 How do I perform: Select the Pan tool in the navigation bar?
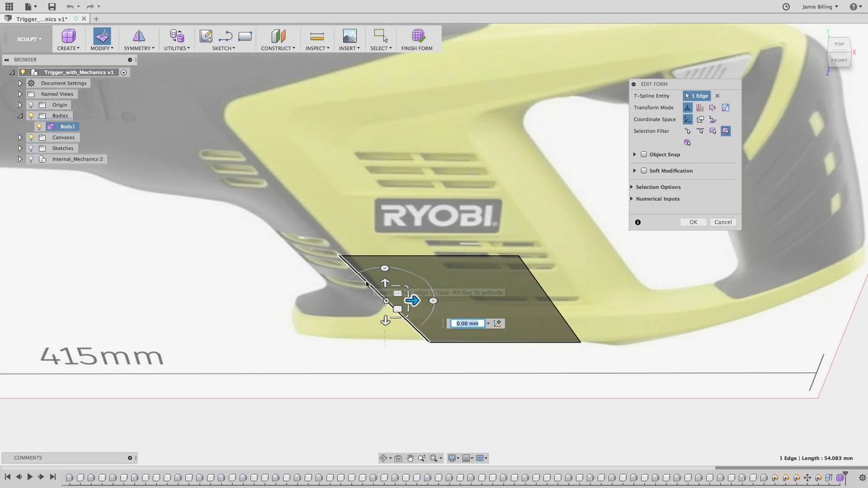pyautogui.click(x=410, y=458)
